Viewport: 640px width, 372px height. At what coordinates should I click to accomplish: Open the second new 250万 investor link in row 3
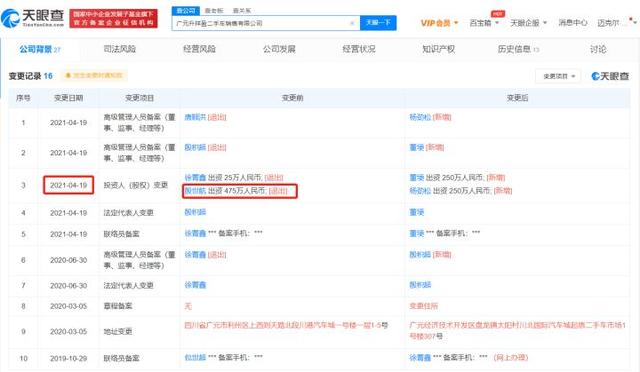pos(420,191)
